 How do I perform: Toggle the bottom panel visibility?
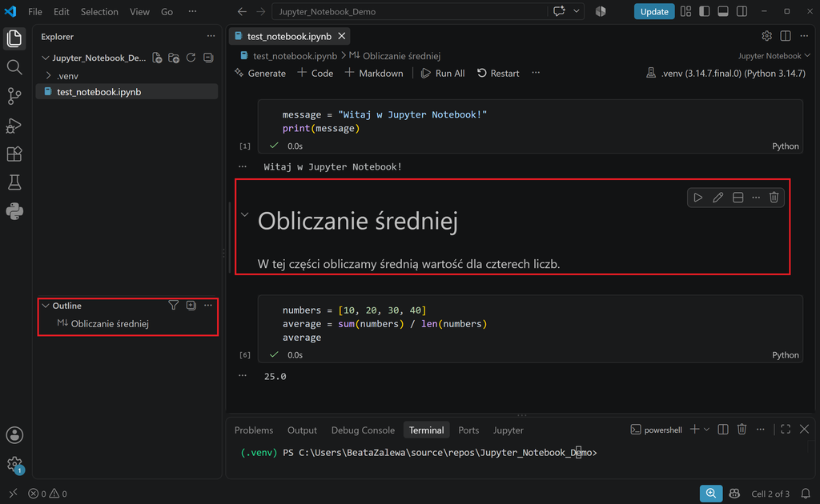pyautogui.click(x=723, y=11)
